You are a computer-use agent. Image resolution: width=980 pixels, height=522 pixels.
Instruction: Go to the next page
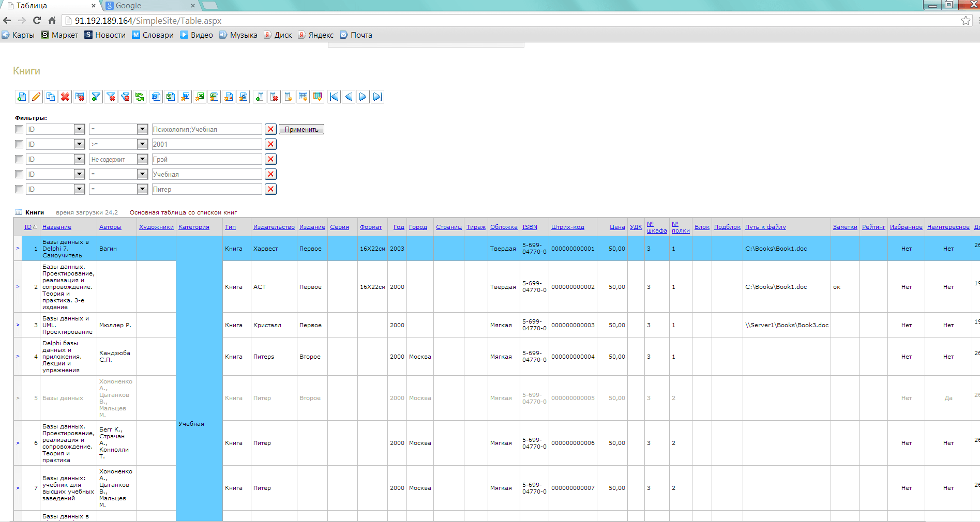click(364, 97)
